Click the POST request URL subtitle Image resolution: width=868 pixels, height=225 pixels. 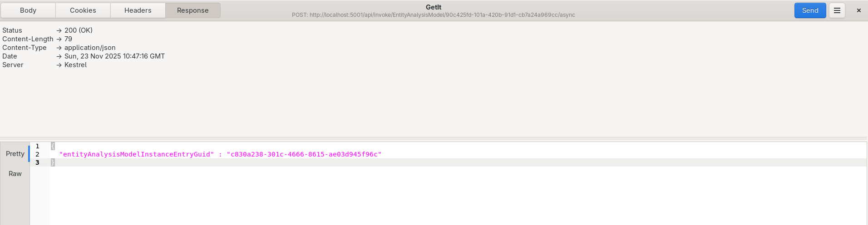pos(433,15)
